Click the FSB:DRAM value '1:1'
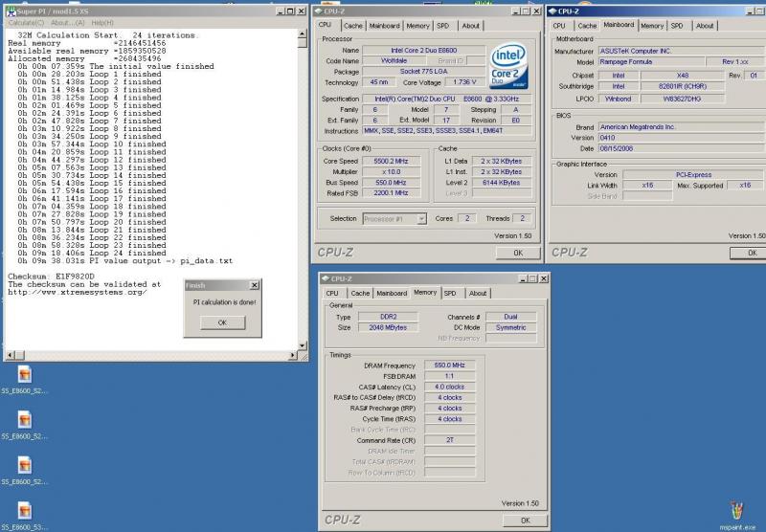The image size is (766, 532). coord(449,376)
